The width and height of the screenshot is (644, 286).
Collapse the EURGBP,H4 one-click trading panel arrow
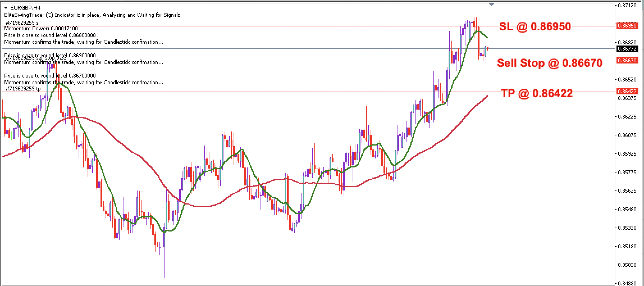[x=6, y=8]
